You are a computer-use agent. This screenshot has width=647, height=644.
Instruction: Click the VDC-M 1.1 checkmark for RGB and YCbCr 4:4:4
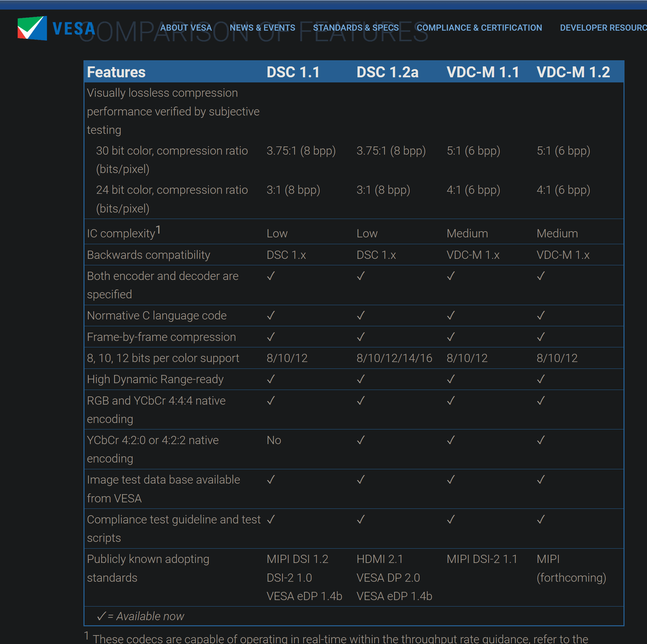[x=451, y=400]
